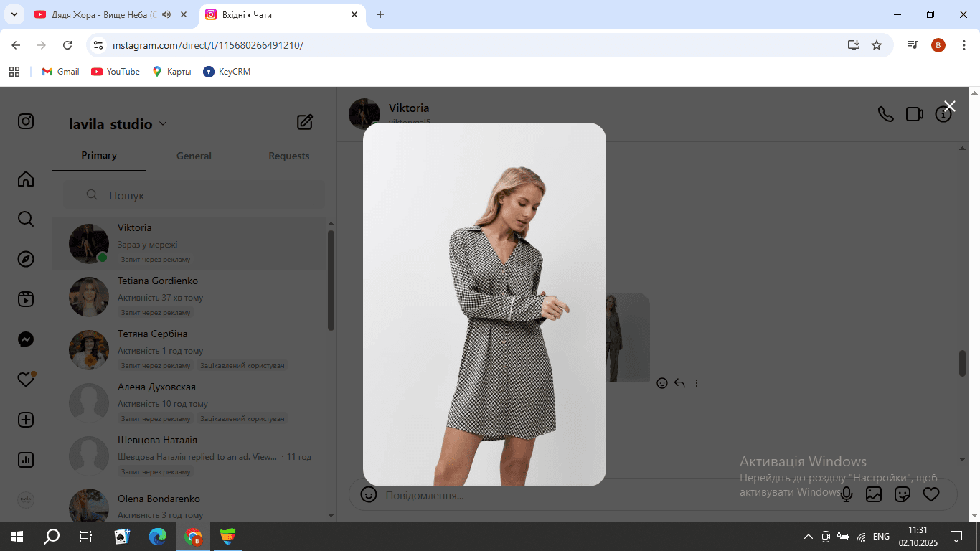Switch to the Primary inbox tab
Viewport: 980px width, 551px height.
tap(99, 155)
